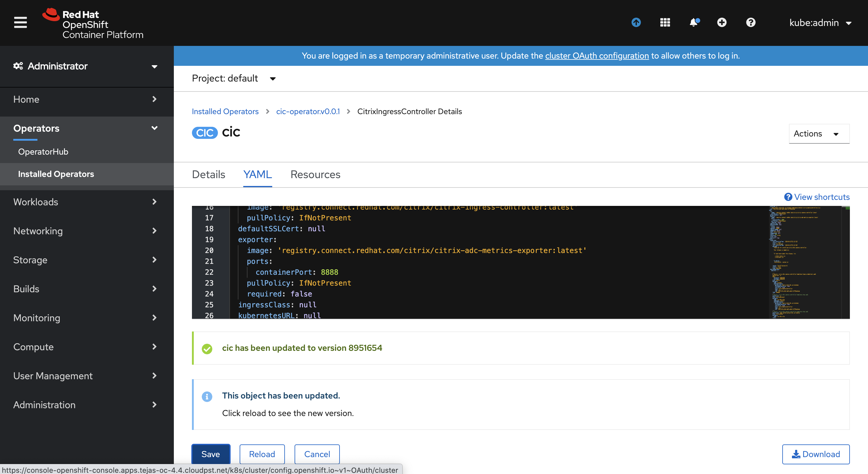
Task: Expand the Compute navigation section
Action: 87,347
